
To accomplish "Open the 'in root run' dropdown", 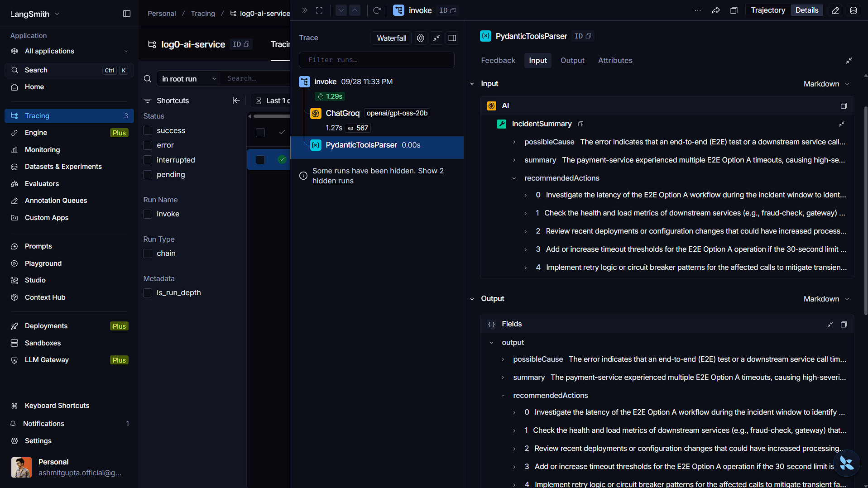I will coord(189,79).
